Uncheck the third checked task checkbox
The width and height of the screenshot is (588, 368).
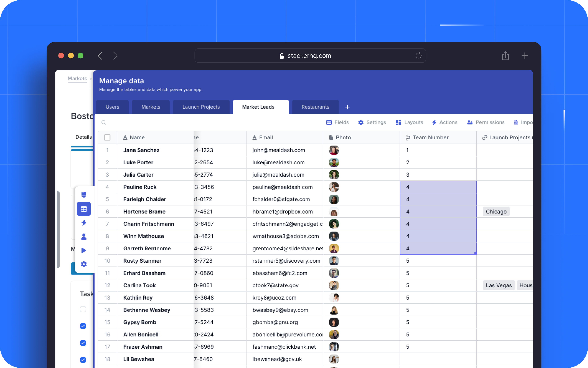83,360
